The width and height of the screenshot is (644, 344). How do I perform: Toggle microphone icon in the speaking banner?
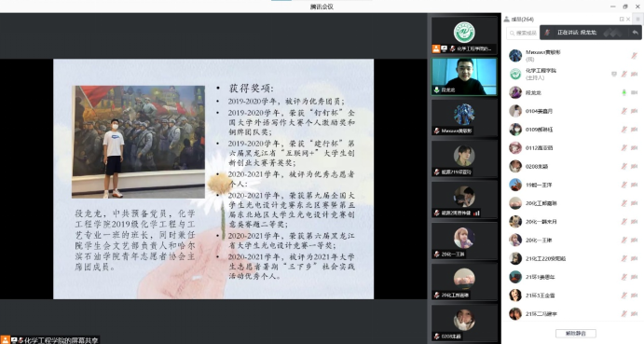pyautogui.click(x=547, y=33)
